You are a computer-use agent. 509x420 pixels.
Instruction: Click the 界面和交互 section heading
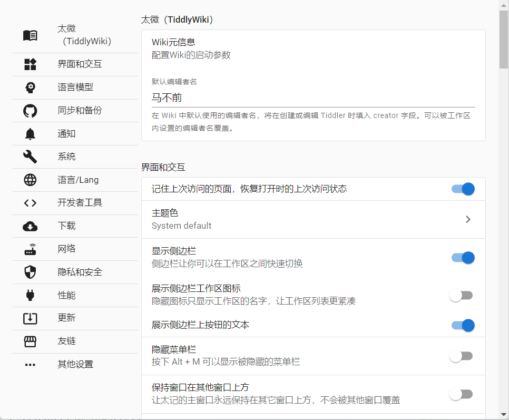[x=163, y=168]
